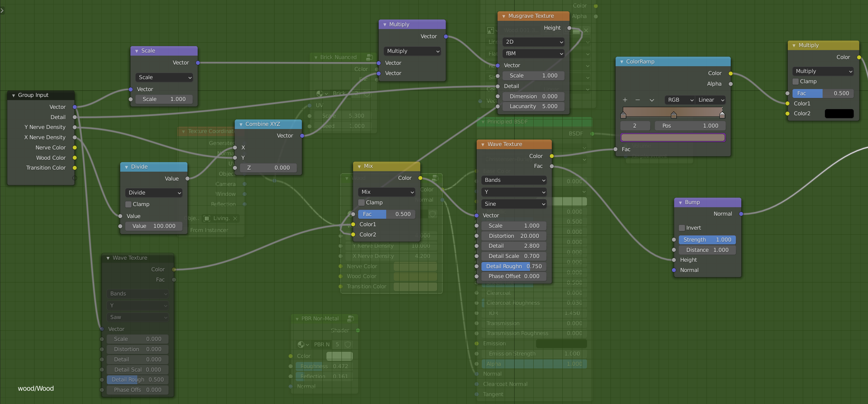This screenshot has width=868, height=404.
Task: Collapse the Combine XYZ node
Action: point(241,124)
